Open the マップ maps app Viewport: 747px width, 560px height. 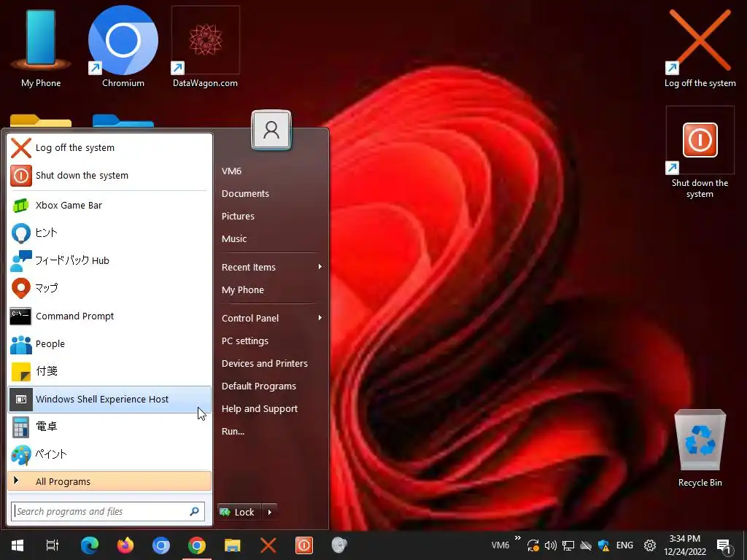109,288
